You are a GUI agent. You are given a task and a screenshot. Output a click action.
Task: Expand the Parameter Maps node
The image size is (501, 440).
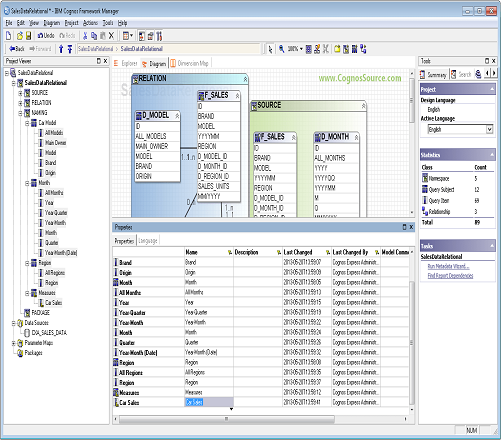click(x=14, y=343)
